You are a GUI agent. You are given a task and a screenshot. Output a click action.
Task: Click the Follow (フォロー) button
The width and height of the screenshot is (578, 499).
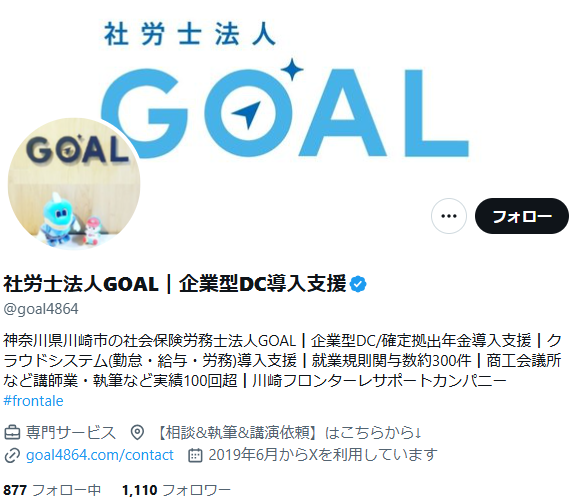(x=521, y=216)
